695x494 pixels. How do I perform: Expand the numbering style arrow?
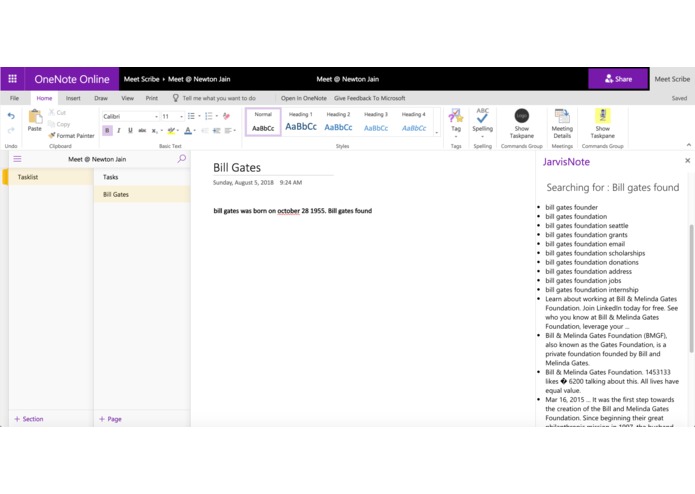[217, 116]
